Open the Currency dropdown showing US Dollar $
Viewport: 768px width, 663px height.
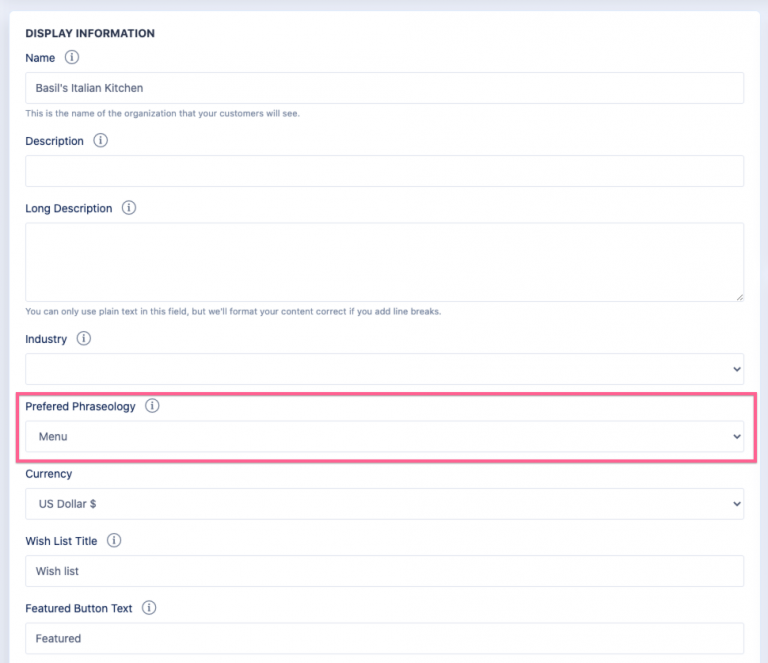pyautogui.click(x=384, y=504)
